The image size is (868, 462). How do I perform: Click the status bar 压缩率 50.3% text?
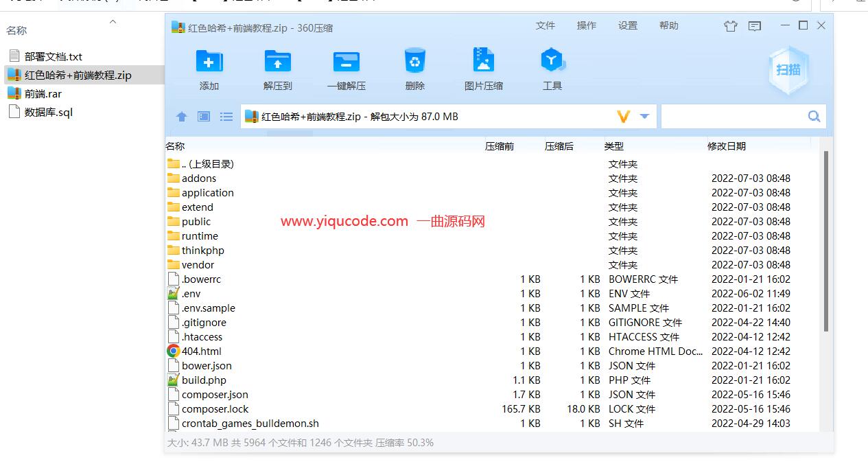(x=404, y=443)
